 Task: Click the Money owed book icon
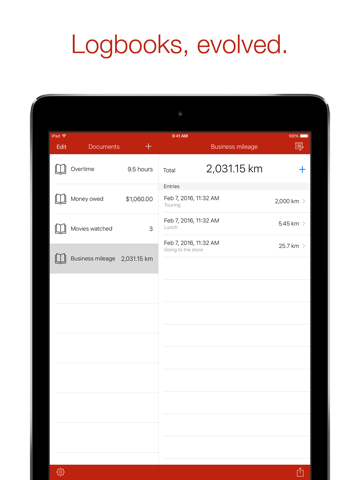[x=60, y=199]
